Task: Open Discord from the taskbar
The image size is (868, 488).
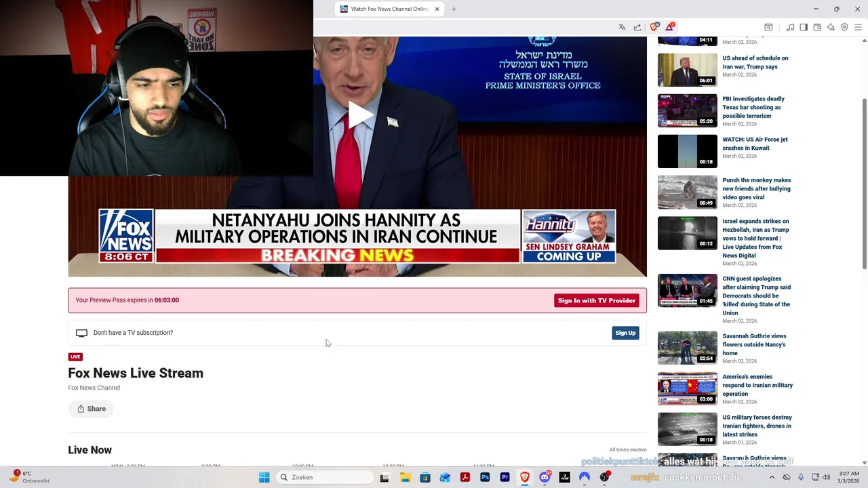Action: (545, 477)
